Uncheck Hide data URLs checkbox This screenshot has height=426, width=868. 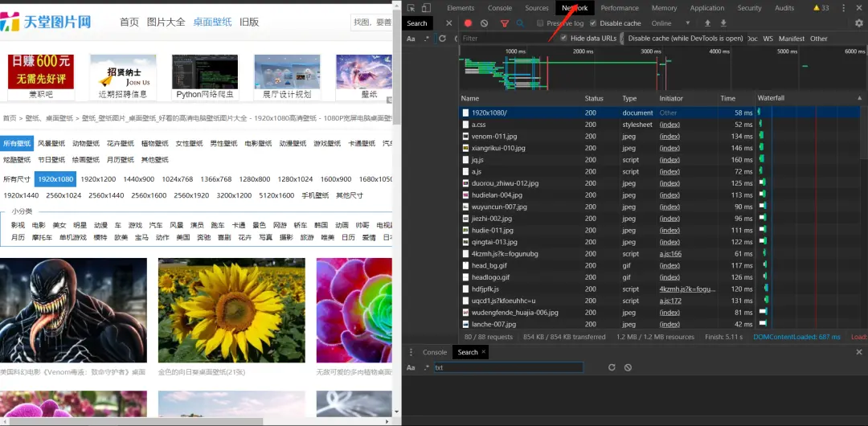(563, 39)
